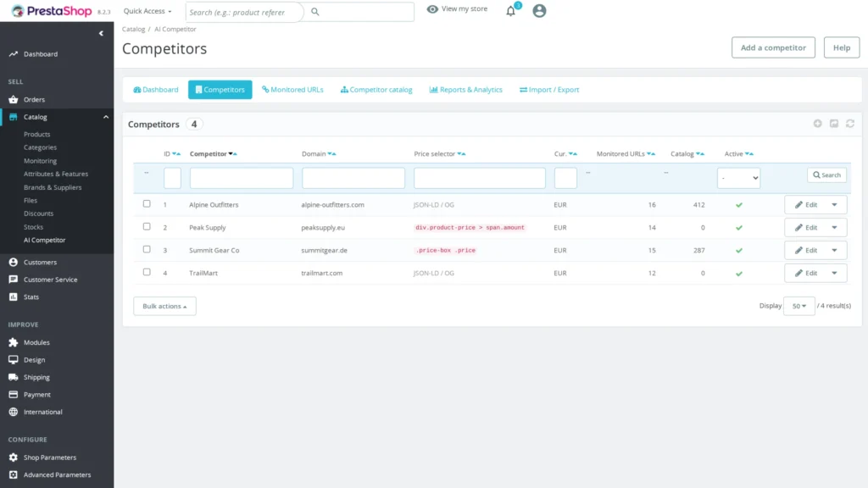Screen dimensions: 868x488
Task: Click the active checkmark for Peak Supply
Action: click(x=739, y=228)
